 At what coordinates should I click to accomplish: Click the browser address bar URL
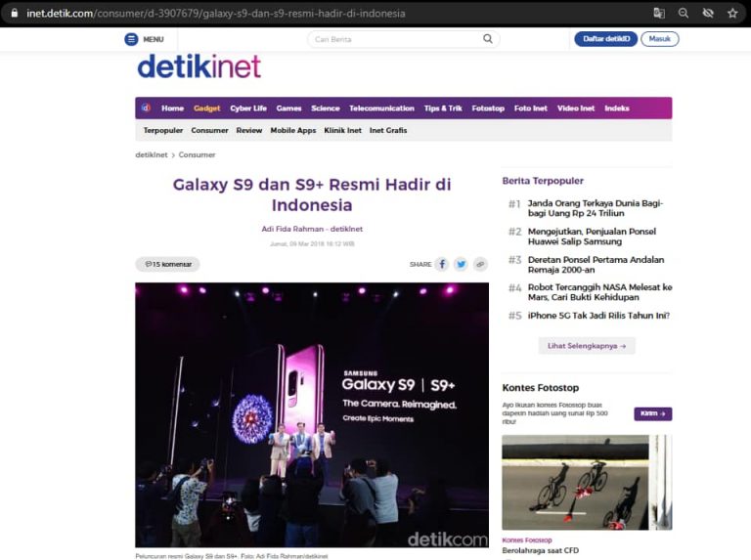click(x=215, y=14)
